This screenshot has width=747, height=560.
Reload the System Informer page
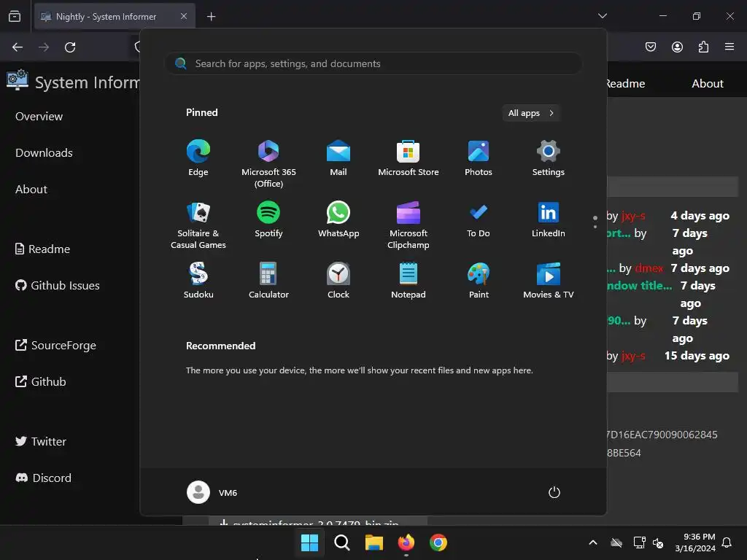point(70,47)
